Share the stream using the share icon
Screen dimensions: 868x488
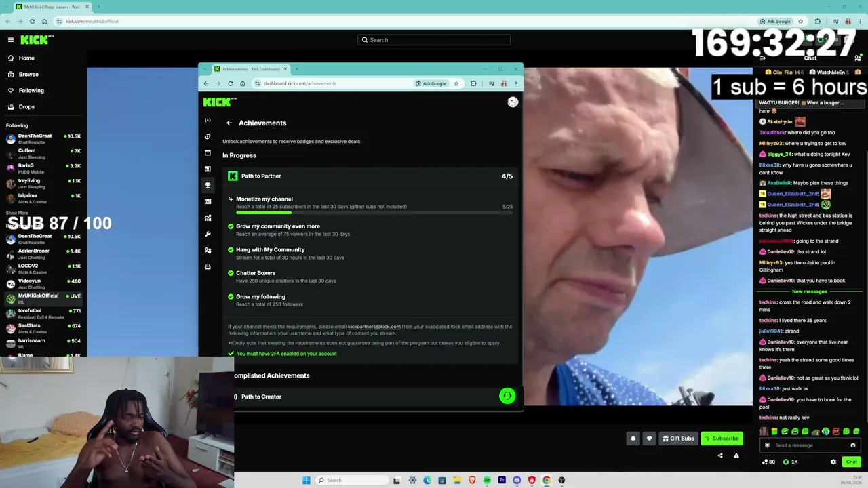tap(720, 455)
